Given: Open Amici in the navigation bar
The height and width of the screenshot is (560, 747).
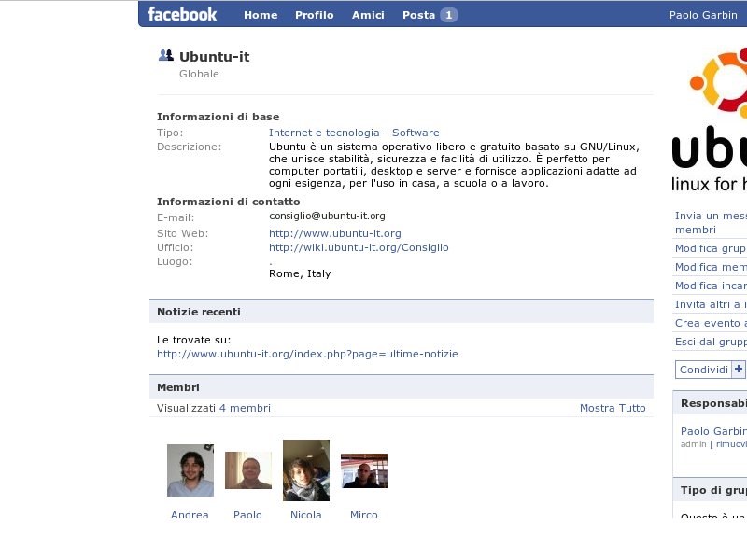Looking at the screenshot, I should (x=368, y=15).
